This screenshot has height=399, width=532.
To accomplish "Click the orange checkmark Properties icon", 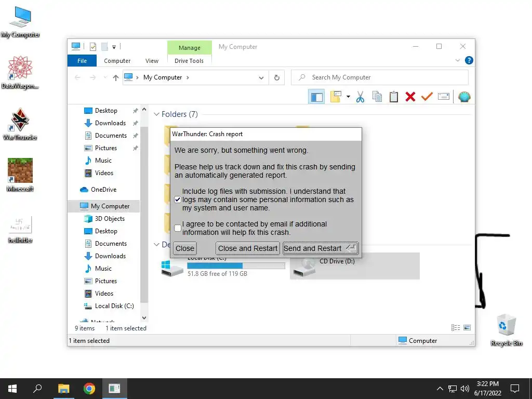I will click(427, 97).
